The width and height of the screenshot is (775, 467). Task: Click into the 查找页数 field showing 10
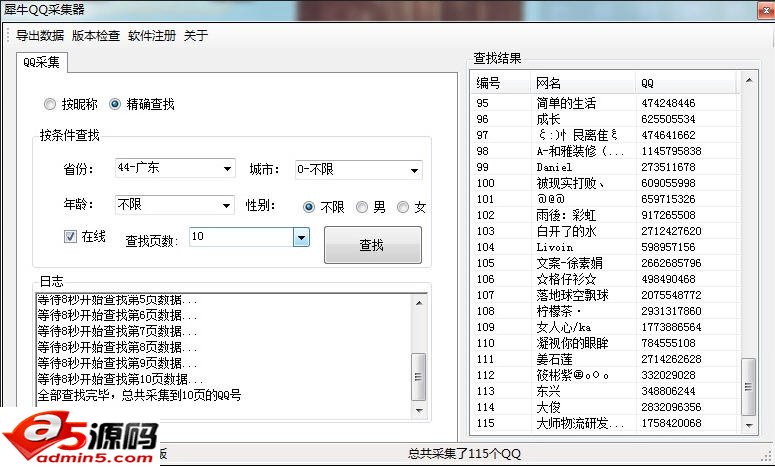coord(241,237)
